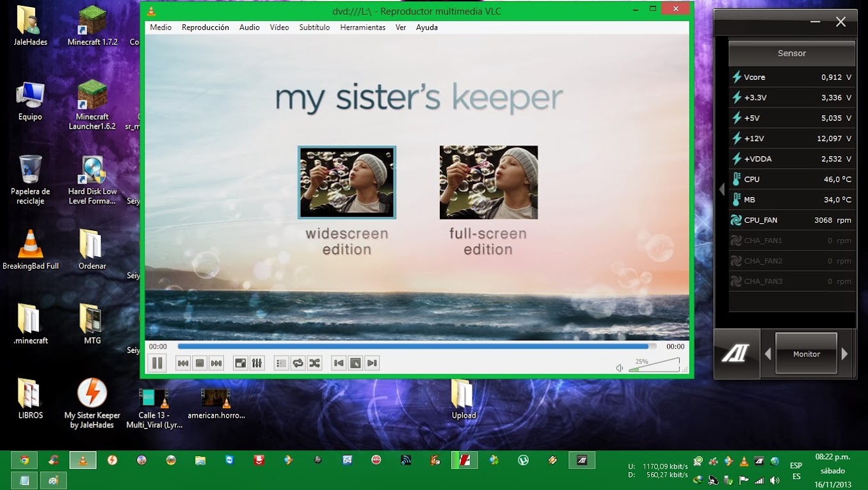The image size is (868, 490).
Task: Open Papelera de reciclaje
Action: (x=29, y=180)
